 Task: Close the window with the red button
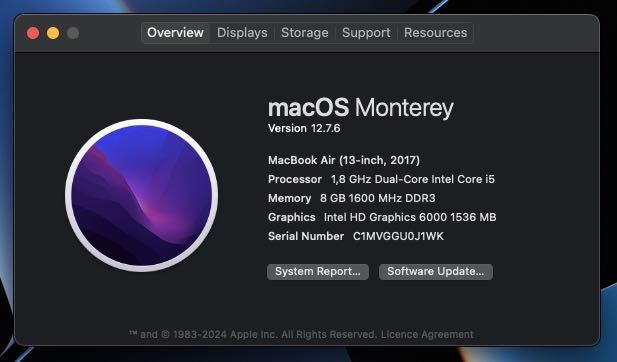[33, 33]
